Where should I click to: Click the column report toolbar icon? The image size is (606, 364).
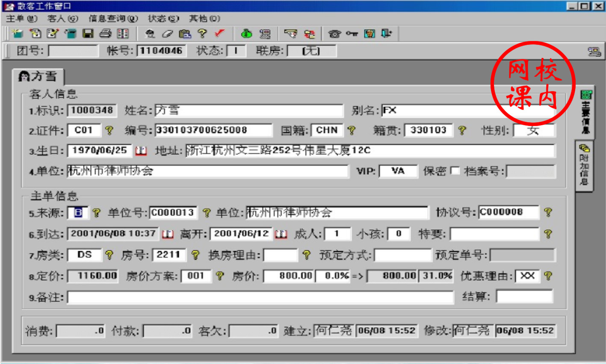tap(123, 33)
